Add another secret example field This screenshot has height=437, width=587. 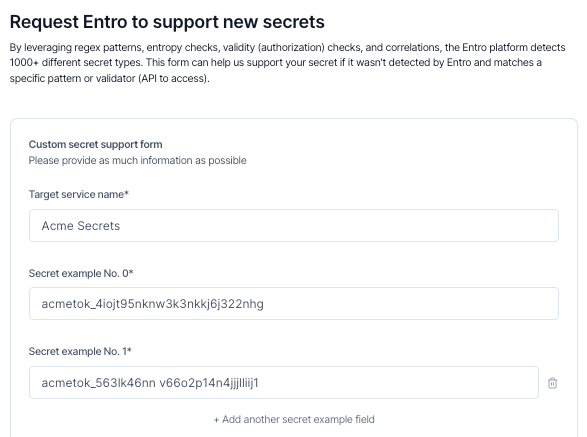294,419
